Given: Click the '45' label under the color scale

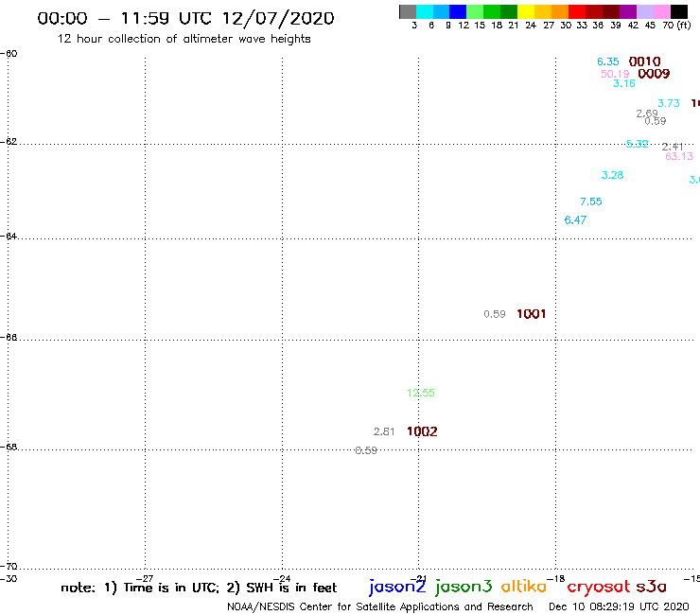Looking at the screenshot, I should click(650, 26).
